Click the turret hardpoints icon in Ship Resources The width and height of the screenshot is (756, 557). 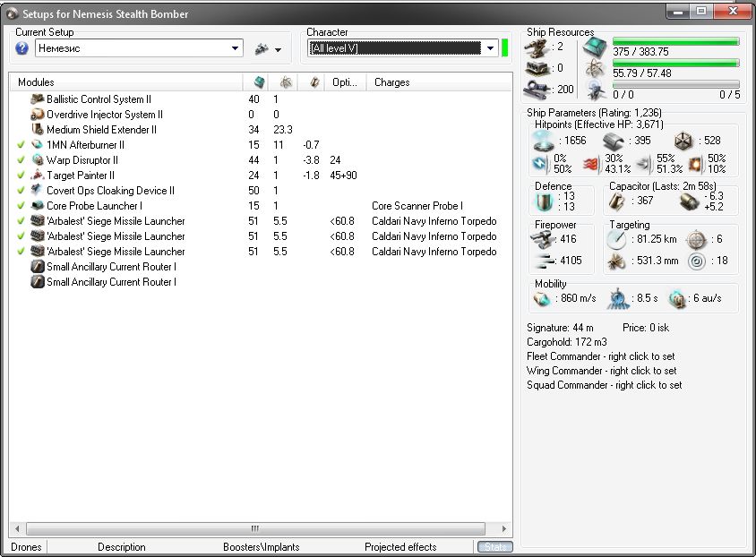coord(537,47)
